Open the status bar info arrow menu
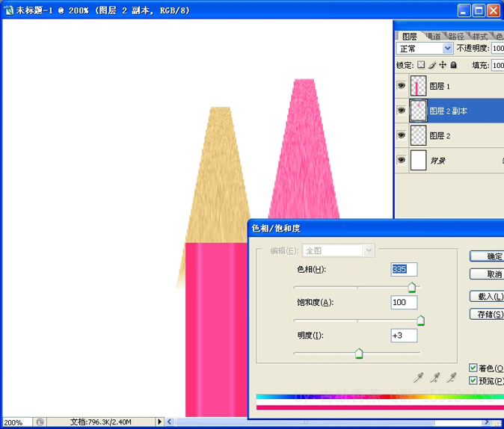504x429 pixels. (159, 422)
